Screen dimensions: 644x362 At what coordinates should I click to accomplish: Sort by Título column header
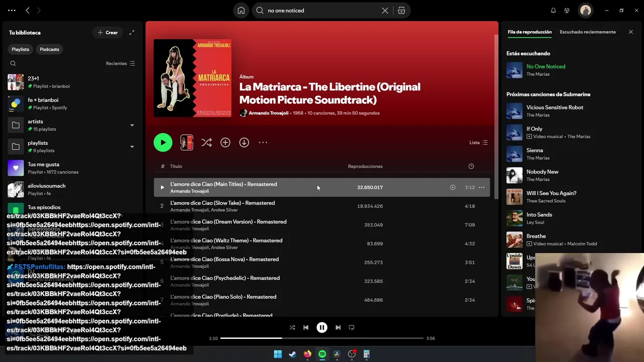coord(176,166)
